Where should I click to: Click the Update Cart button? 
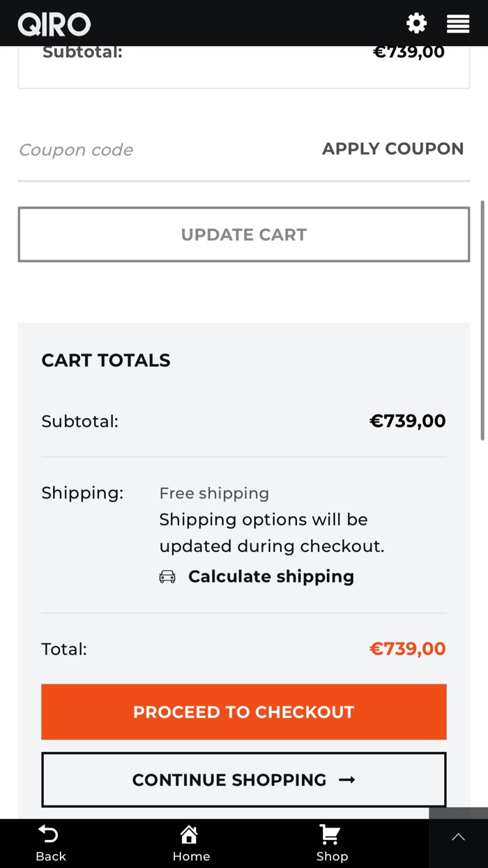(x=244, y=234)
